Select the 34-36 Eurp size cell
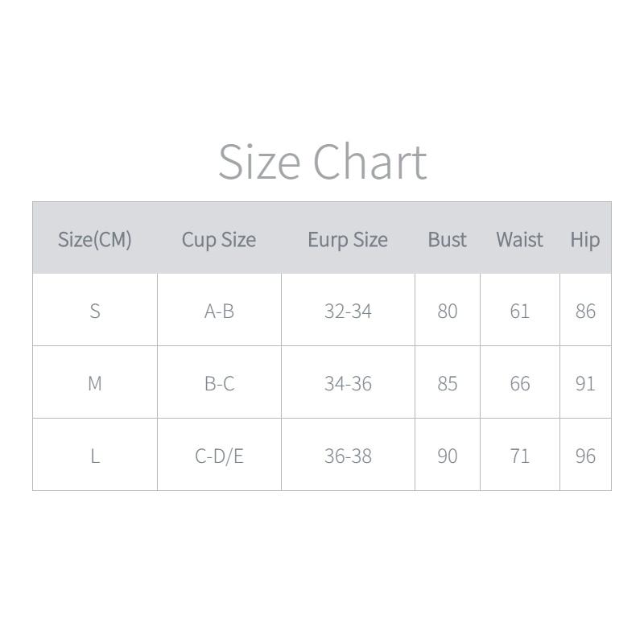The width and height of the screenshot is (644, 644). [348, 383]
